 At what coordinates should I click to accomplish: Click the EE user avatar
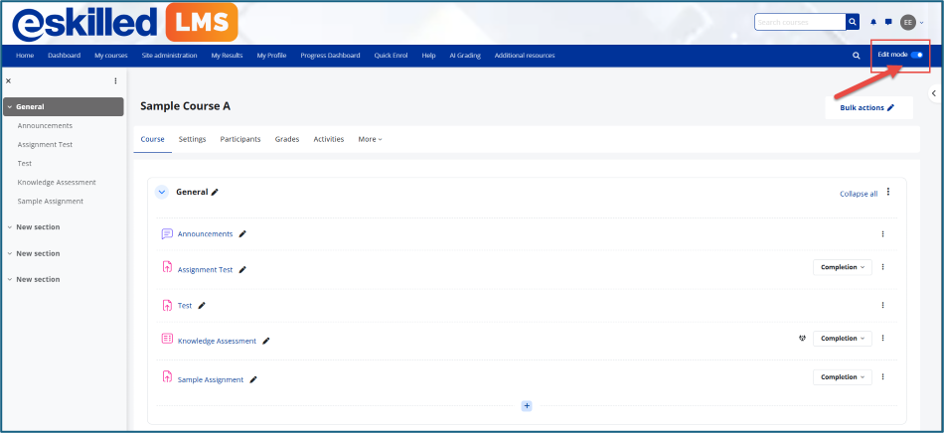click(908, 23)
